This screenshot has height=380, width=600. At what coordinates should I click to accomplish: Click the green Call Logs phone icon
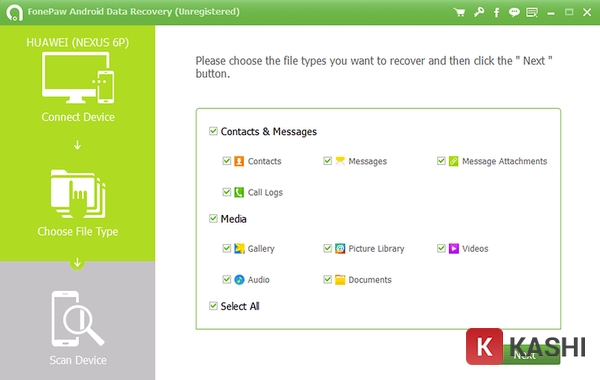[239, 192]
